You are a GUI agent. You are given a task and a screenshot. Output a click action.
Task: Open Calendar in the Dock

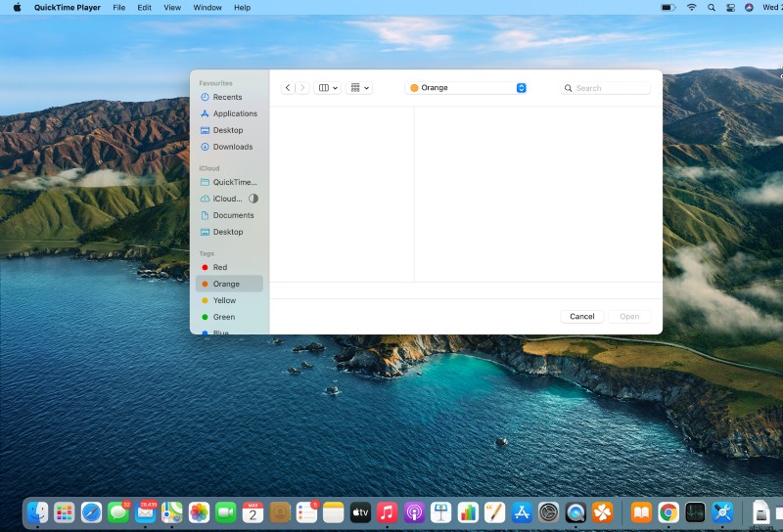pos(253,512)
